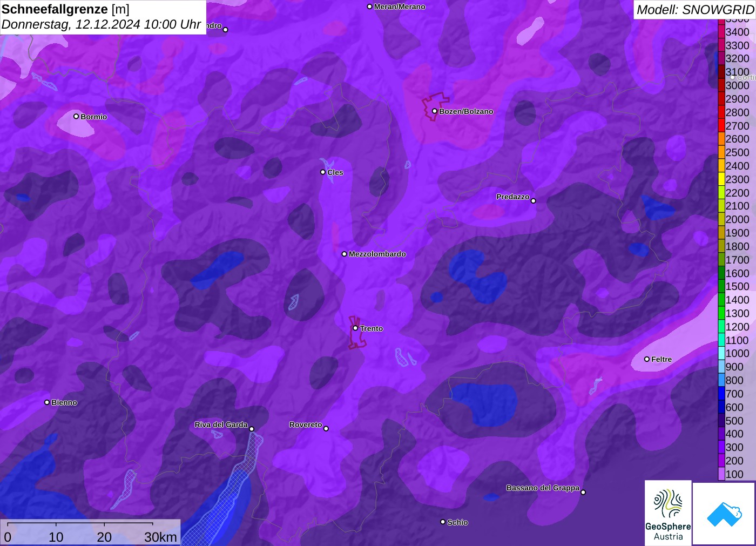The image size is (756, 546).
Task: Click the date 'Donnerstag, 12.12.2024 10:00 Uhr'
Action: tap(101, 25)
